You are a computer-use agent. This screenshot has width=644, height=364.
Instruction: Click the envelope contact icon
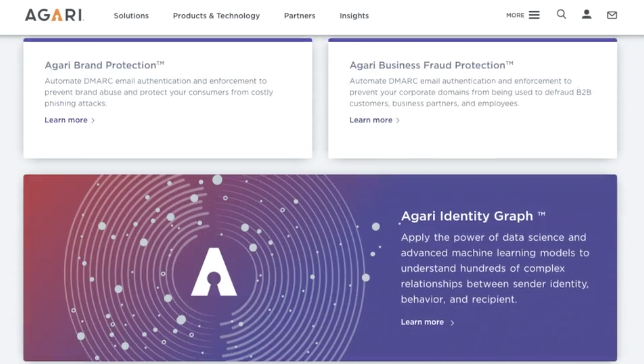(x=612, y=15)
